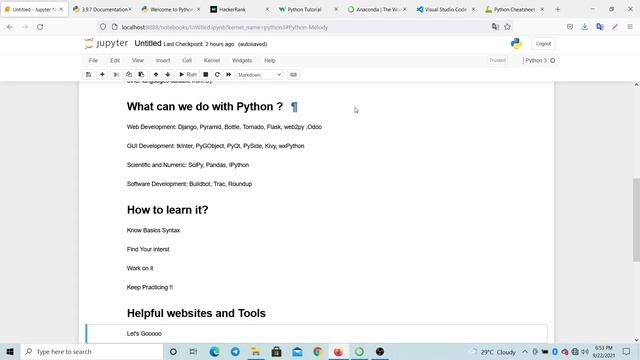Insert a cell below with plus icon
Screen dimensions: 640x360
point(102,75)
